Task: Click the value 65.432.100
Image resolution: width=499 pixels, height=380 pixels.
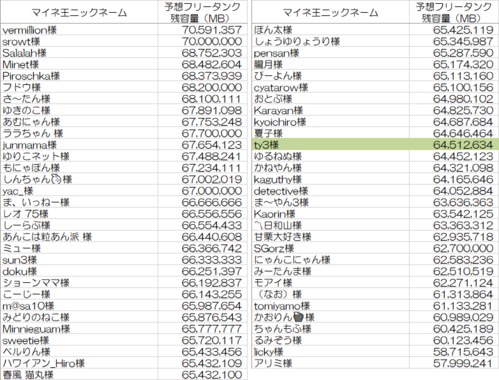Action: tap(212, 375)
